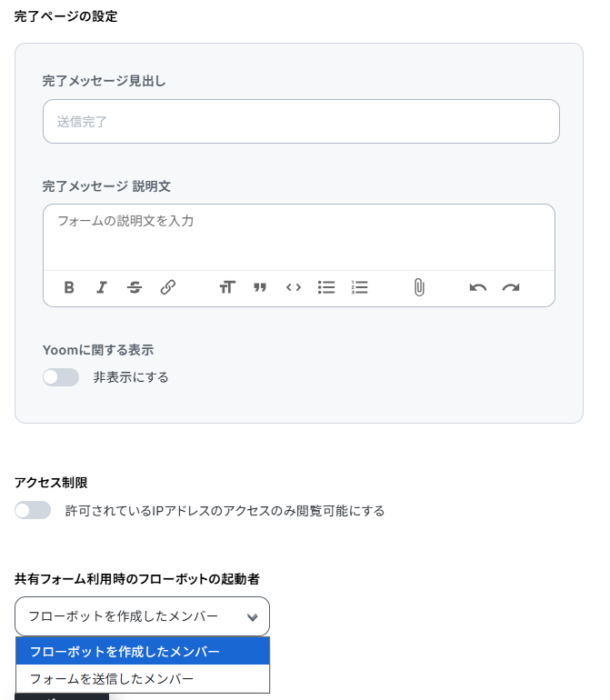This screenshot has height=700, width=610.
Task: Insert a code block with the code icon
Action: click(x=293, y=287)
